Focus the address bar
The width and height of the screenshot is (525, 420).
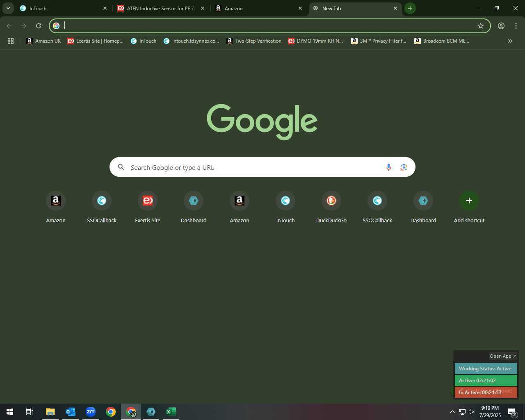(270, 26)
